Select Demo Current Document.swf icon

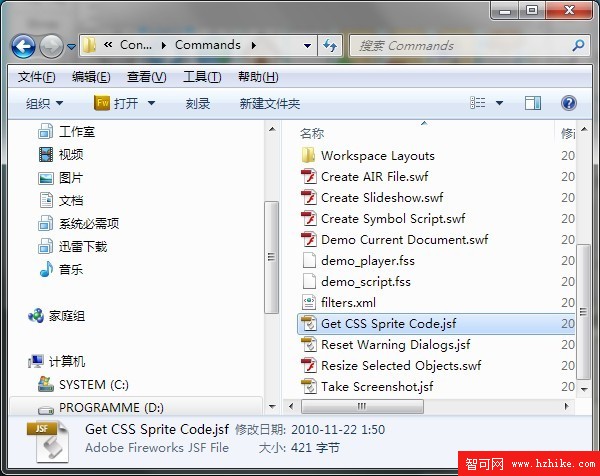pos(308,240)
